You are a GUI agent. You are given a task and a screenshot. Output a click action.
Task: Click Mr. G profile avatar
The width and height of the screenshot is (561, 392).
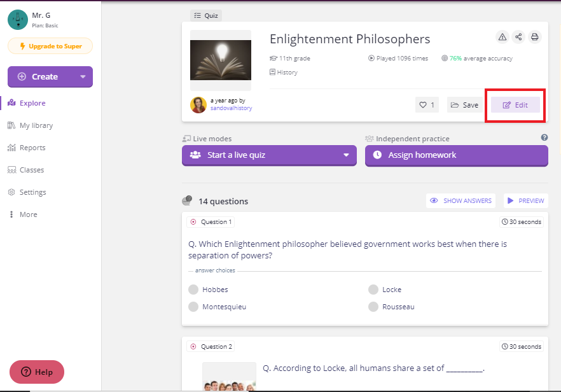coord(18,20)
